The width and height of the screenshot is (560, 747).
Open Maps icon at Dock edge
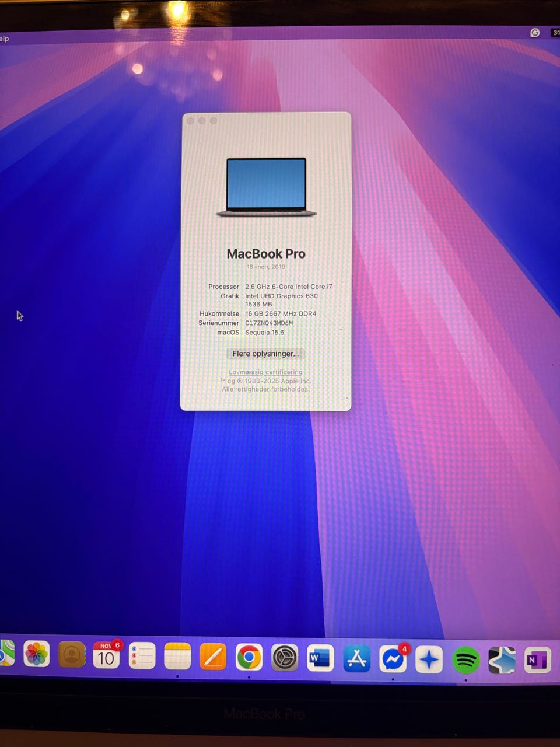pyautogui.click(x=6, y=653)
